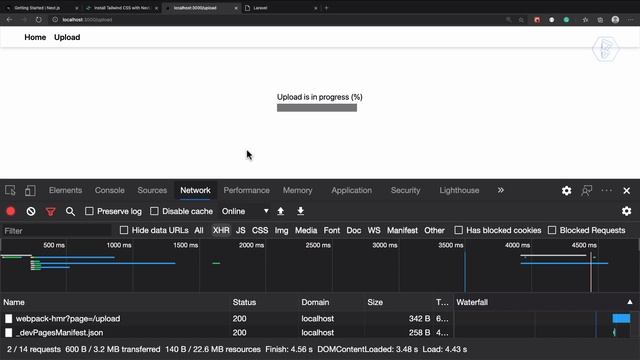
Task: Open the Online throttling dropdown
Action: click(x=245, y=211)
